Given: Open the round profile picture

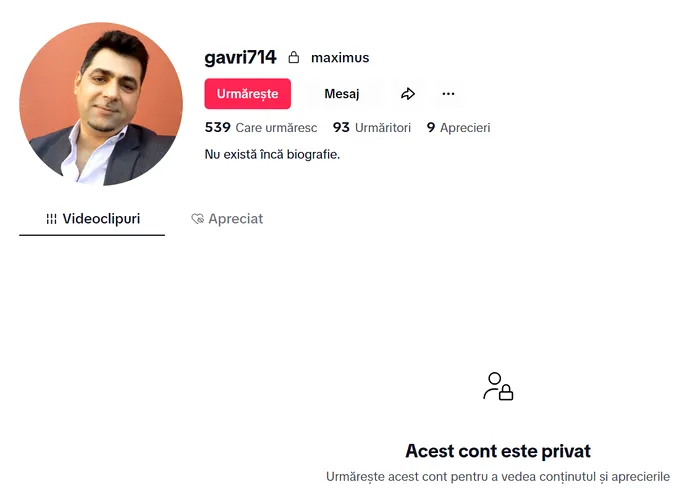Looking at the screenshot, I should click(x=101, y=104).
